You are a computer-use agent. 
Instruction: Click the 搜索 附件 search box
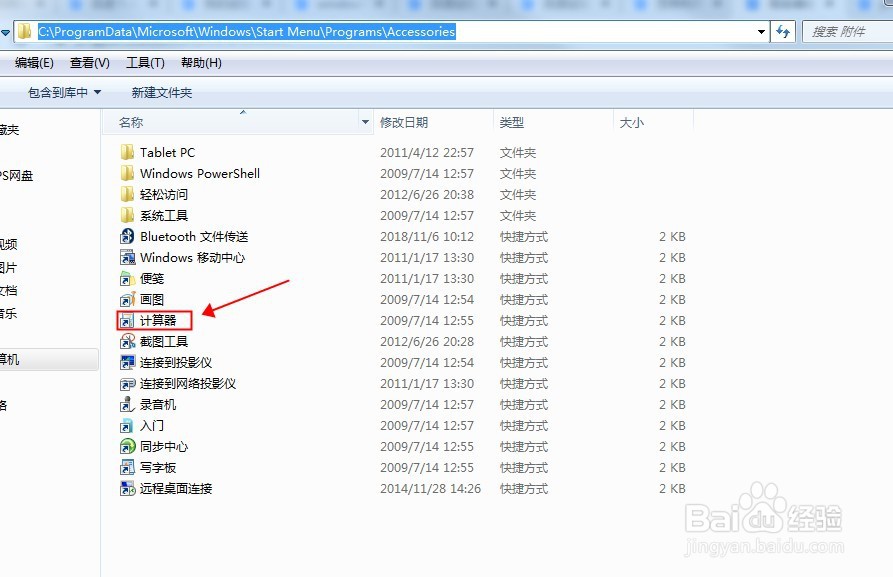pos(847,32)
